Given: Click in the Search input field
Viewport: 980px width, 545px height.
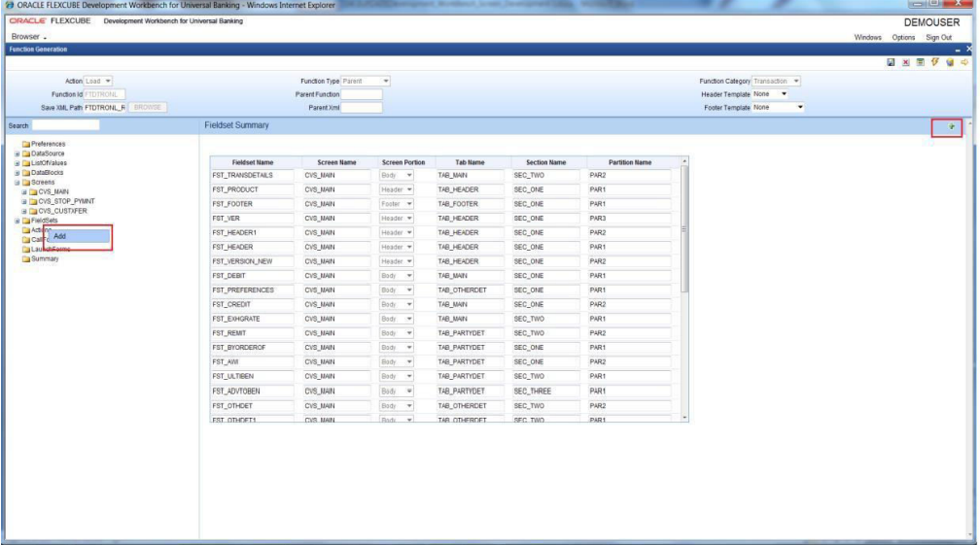Looking at the screenshot, I should [x=66, y=125].
